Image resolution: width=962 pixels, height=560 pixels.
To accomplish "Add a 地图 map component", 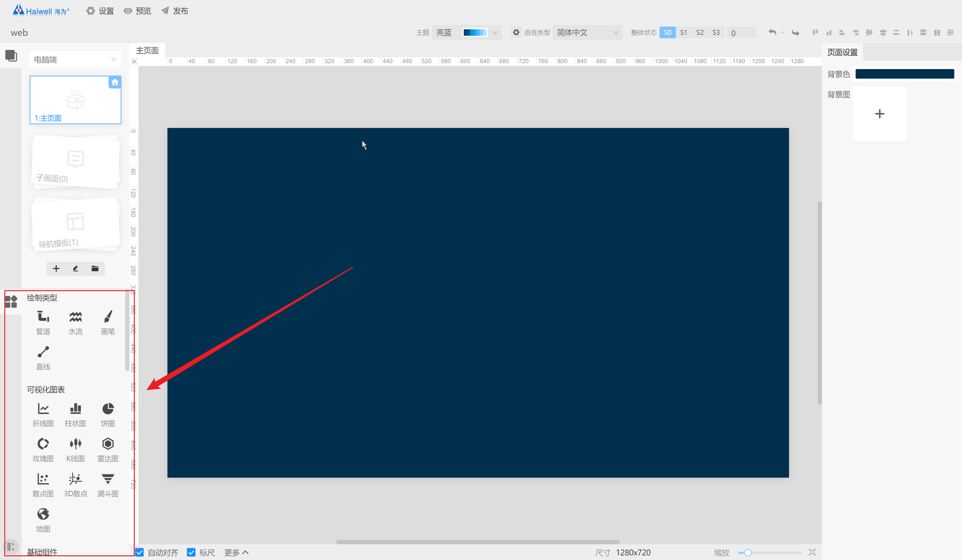I will coord(43,520).
